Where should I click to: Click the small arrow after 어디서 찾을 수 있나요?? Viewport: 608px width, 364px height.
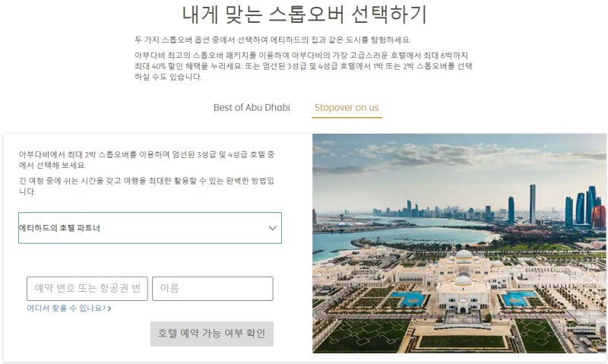tap(109, 309)
